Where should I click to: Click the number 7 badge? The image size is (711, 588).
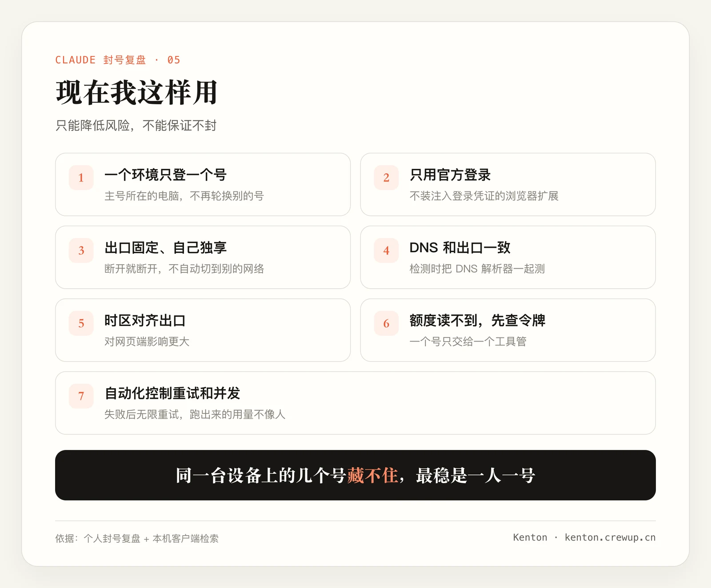coord(81,396)
